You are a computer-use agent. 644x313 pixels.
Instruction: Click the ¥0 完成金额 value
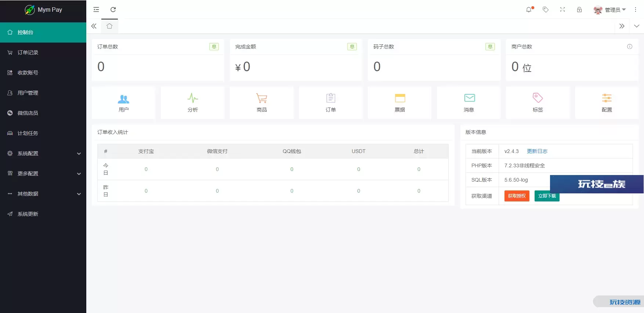pos(243,67)
